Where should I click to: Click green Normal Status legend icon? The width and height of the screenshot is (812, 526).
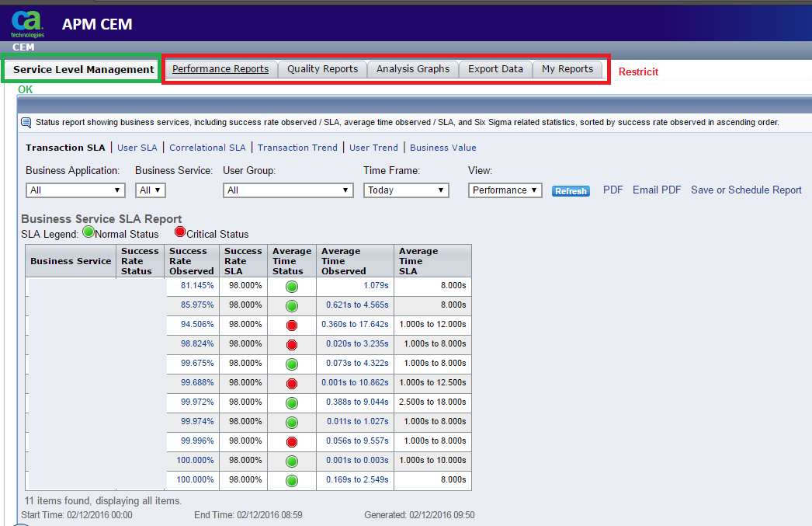(x=88, y=232)
